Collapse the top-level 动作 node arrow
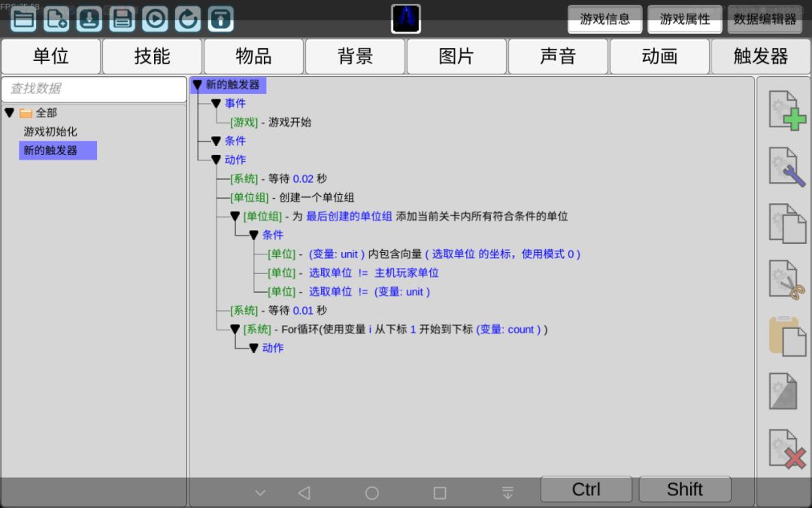Screen dimensions: 812x508 click(x=216, y=160)
